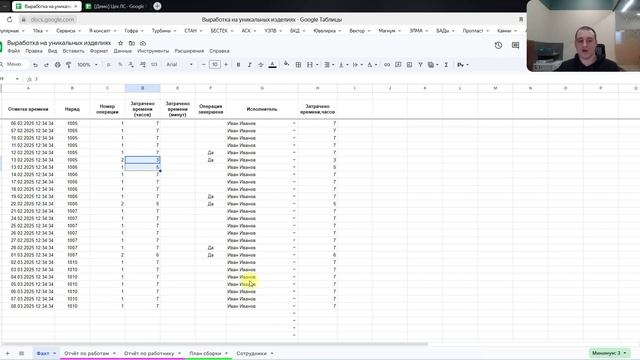Move the document with the folder icon
The height and width of the screenshot is (360, 640).
click(131, 43)
